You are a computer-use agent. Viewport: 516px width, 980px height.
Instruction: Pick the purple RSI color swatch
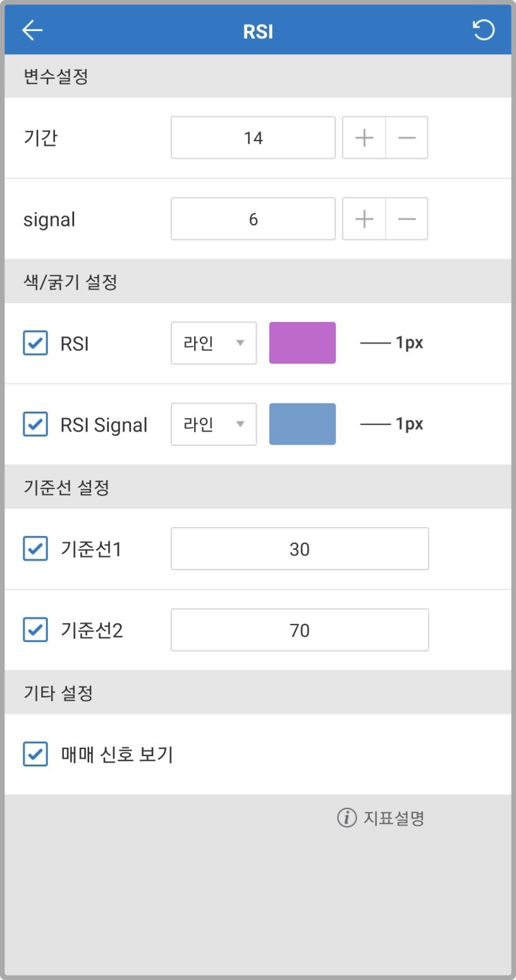pos(303,343)
